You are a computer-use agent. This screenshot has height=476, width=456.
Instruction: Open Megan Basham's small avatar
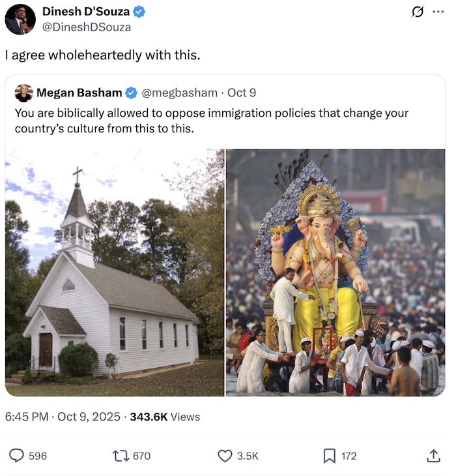(x=23, y=93)
